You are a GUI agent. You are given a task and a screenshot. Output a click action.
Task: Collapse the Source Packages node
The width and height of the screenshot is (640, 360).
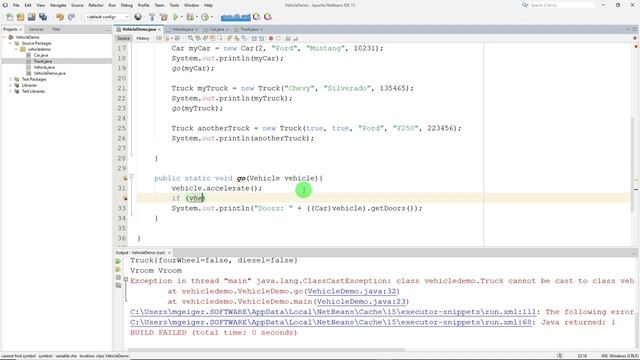(10, 43)
